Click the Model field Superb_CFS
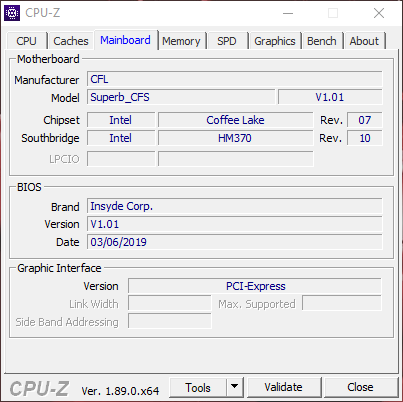This screenshot has width=403, height=402. click(181, 97)
